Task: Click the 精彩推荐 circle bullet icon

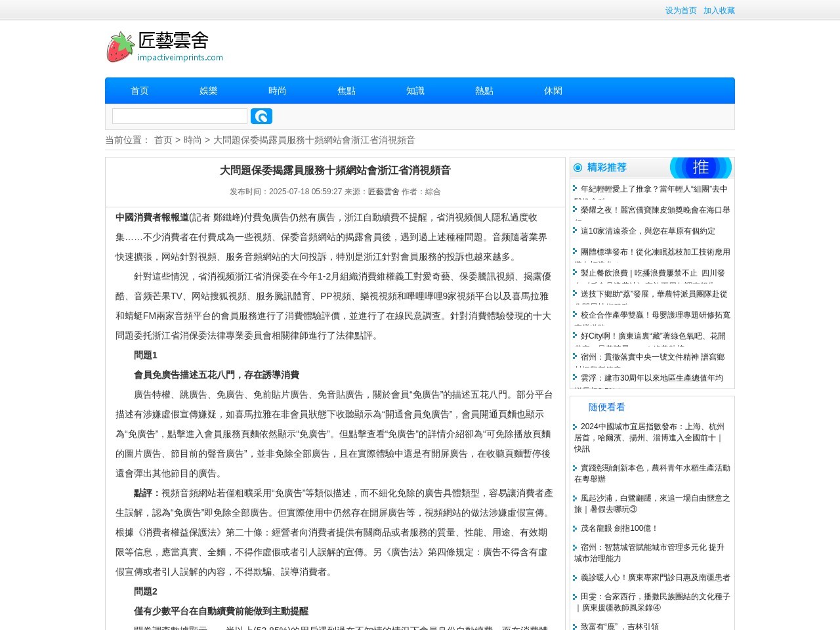Action: point(577,168)
